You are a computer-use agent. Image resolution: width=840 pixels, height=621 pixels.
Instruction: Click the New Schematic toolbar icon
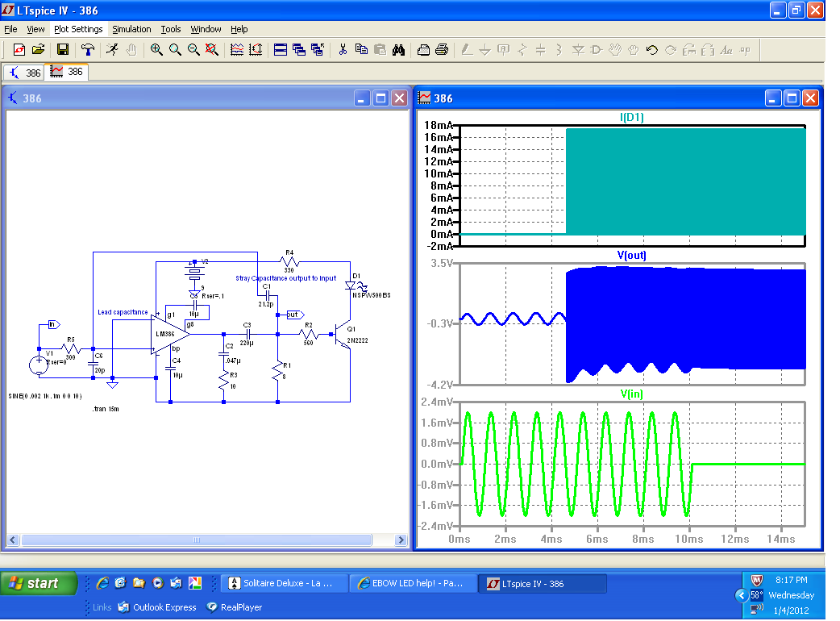click(19, 50)
